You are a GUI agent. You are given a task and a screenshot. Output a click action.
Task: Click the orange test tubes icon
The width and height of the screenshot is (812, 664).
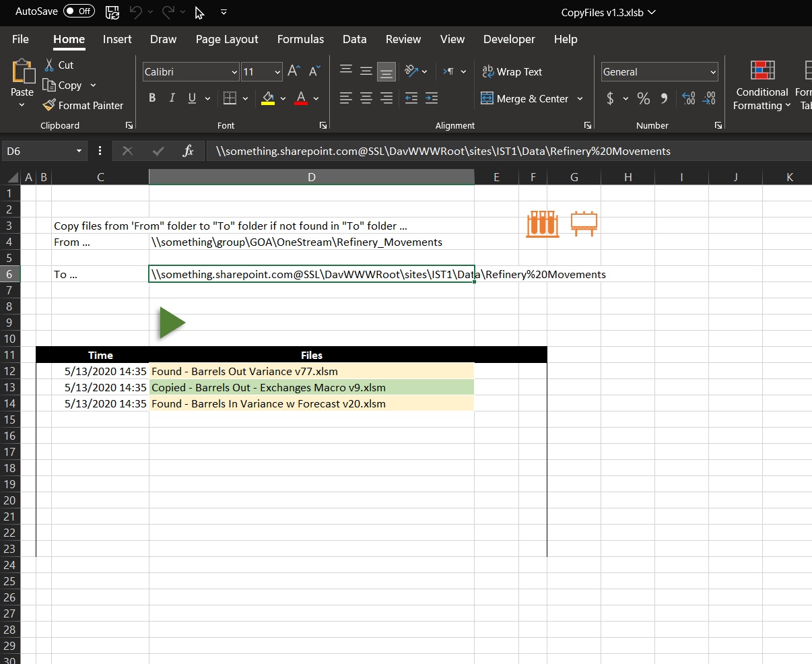click(543, 224)
